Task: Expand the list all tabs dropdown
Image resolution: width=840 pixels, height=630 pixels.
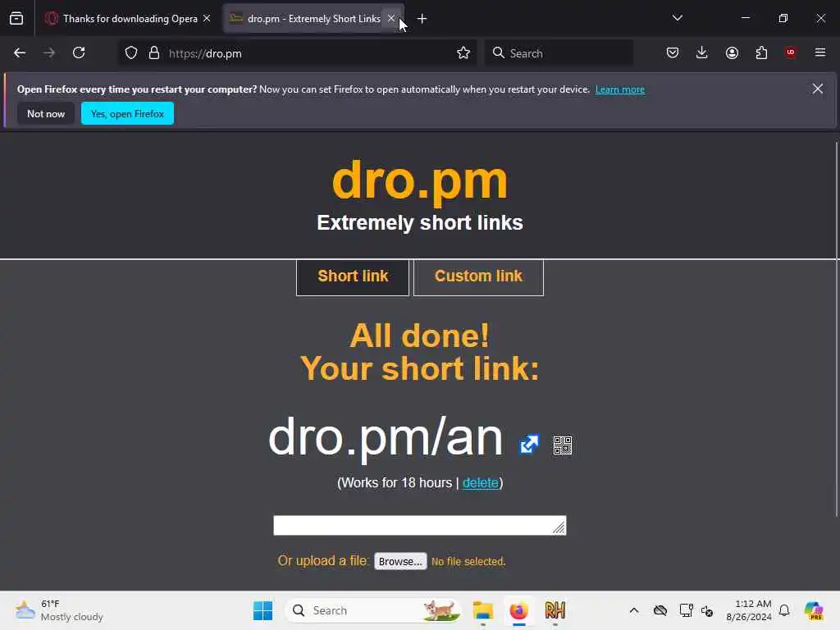Action: click(x=678, y=18)
